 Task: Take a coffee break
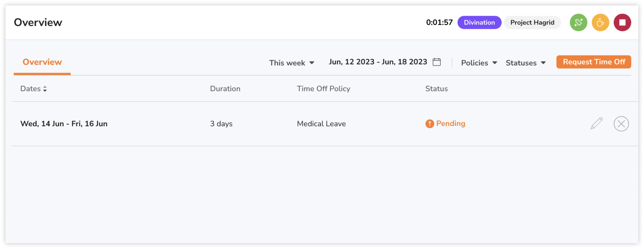pos(600,22)
